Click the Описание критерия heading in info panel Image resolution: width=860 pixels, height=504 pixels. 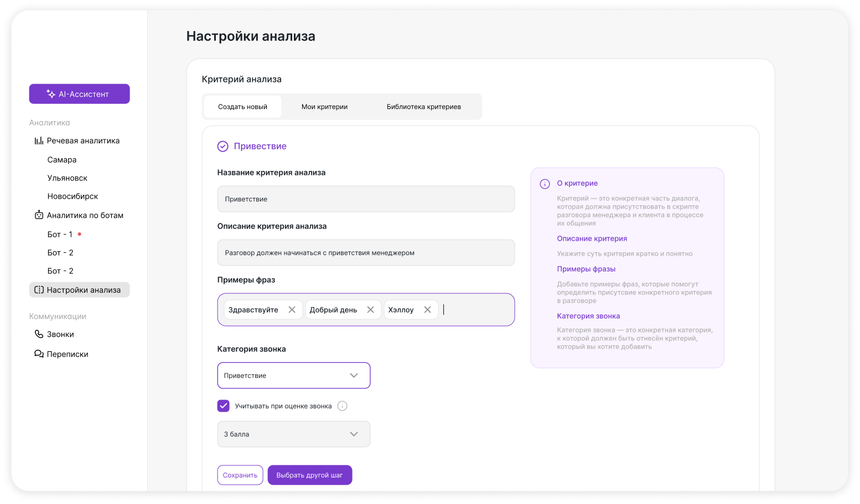[x=592, y=238]
